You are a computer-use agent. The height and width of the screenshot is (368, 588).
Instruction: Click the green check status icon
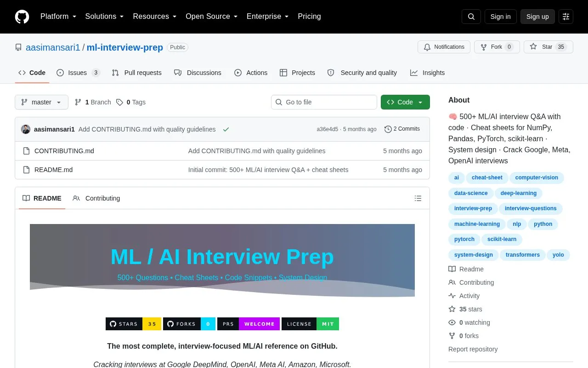pyautogui.click(x=226, y=129)
